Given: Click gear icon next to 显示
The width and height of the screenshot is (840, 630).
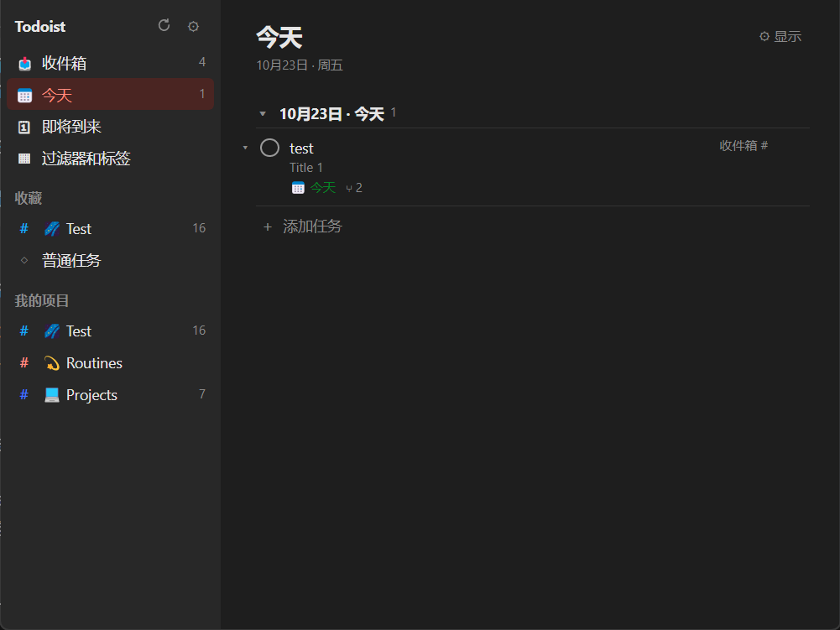Looking at the screenshot, I should (x=764, y=36).
